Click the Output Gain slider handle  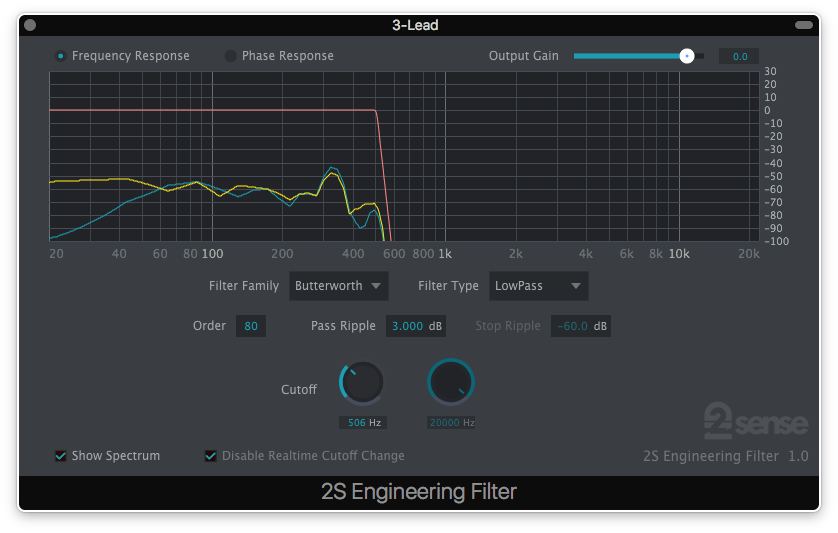click(687, 56)
